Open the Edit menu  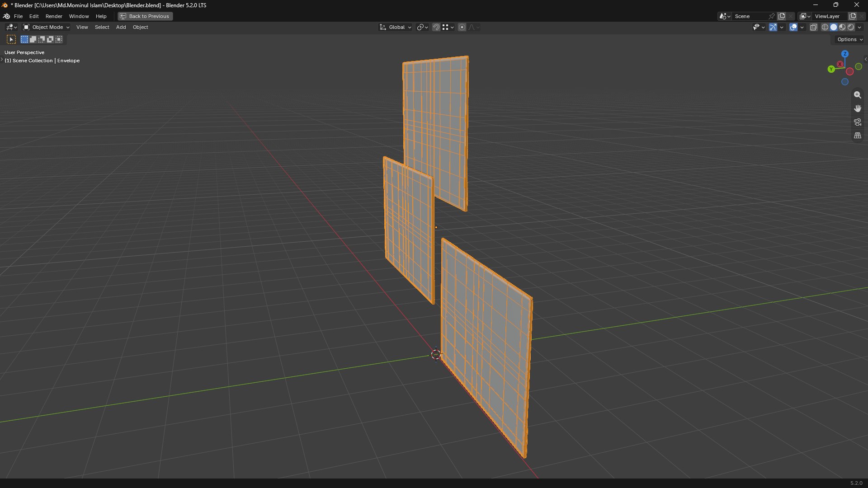pyautogui.click(x=34, y=16)
